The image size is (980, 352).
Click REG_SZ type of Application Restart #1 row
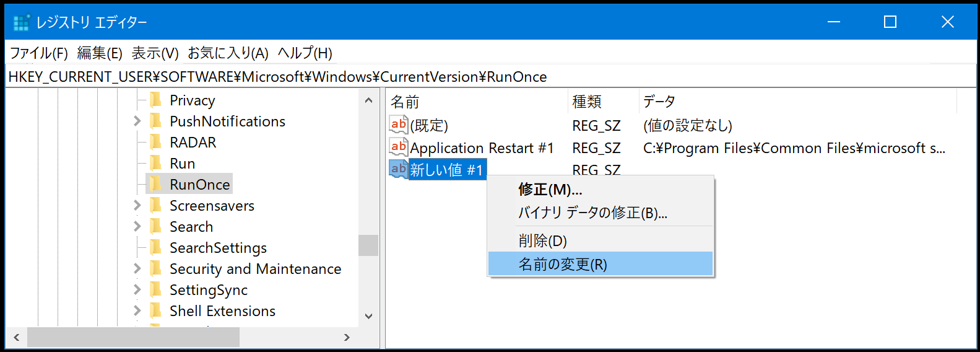click(596, 147)
